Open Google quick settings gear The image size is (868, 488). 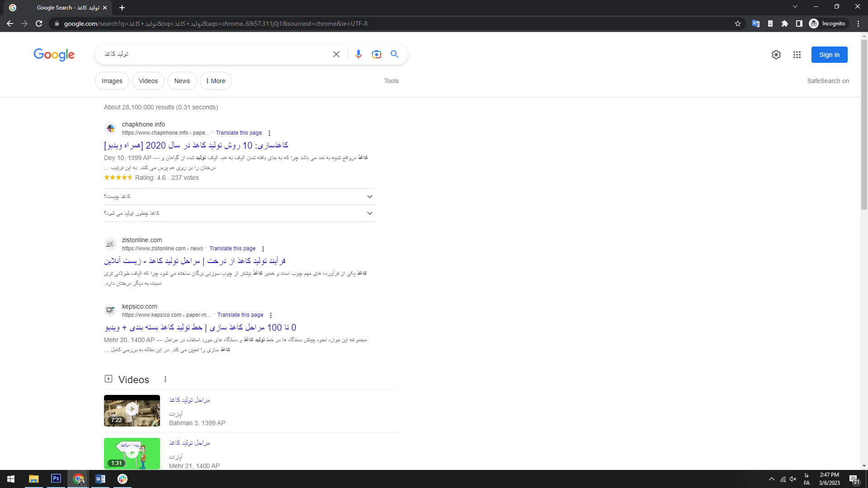[776, 55]
